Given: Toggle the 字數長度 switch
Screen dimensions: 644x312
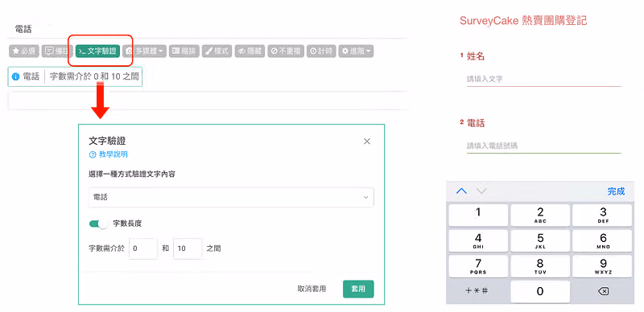Looking at the screenshot, I should [x=98, y=224].
